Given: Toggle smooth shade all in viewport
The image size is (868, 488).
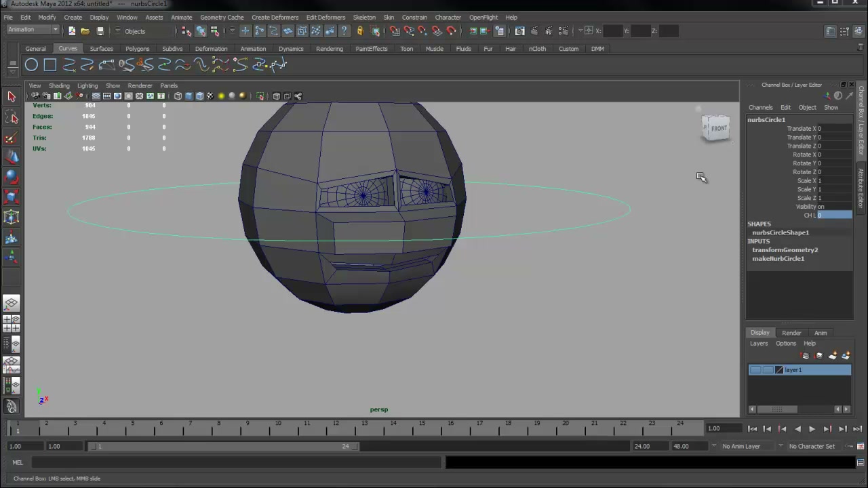Looking at the screenshot, I should (189, 96).
